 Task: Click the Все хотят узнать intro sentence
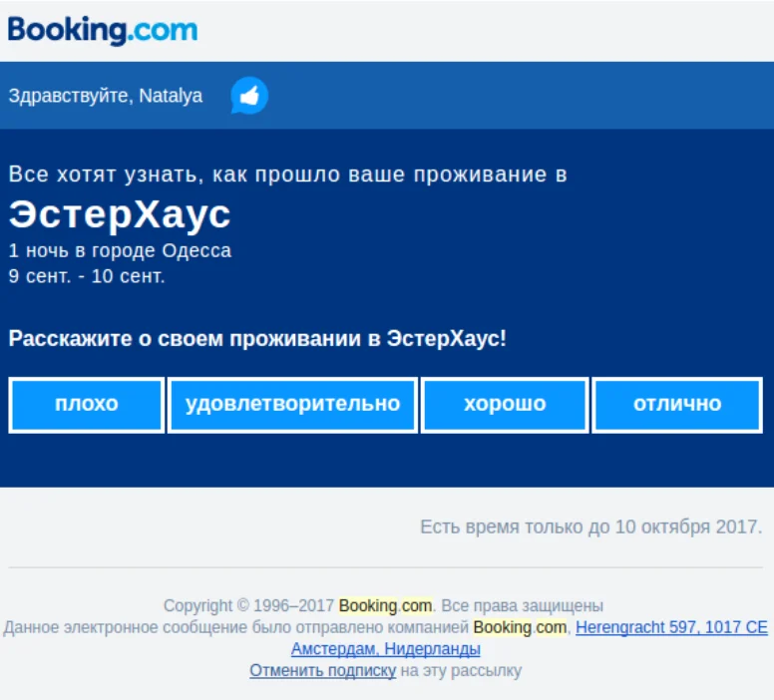click(x=287, y=175)
